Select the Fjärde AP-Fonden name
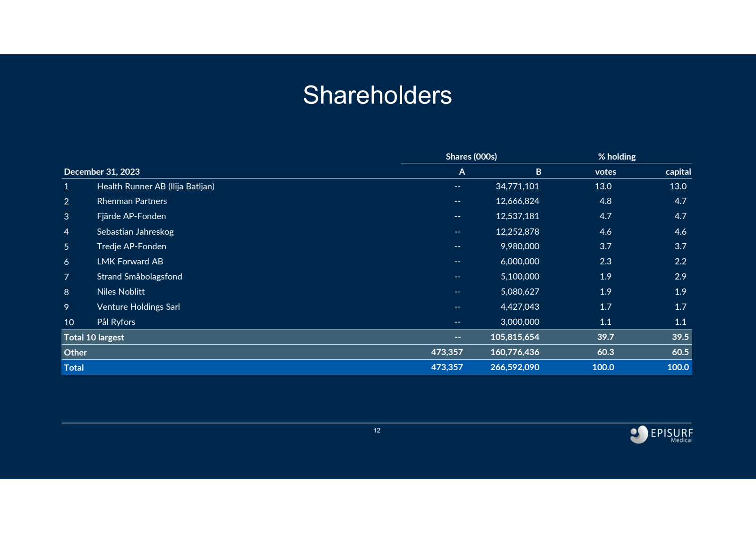Image resolution: width=756 pixels, height=534 pixels. coord(131,216)
